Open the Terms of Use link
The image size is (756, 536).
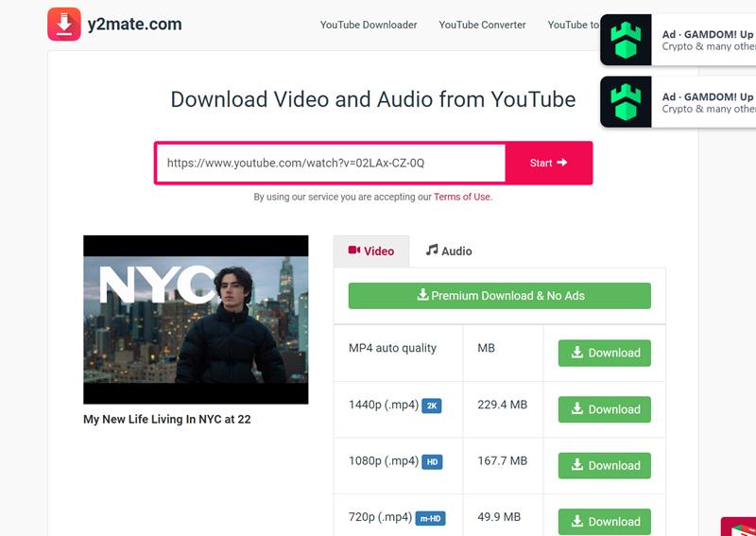point(462,197)
